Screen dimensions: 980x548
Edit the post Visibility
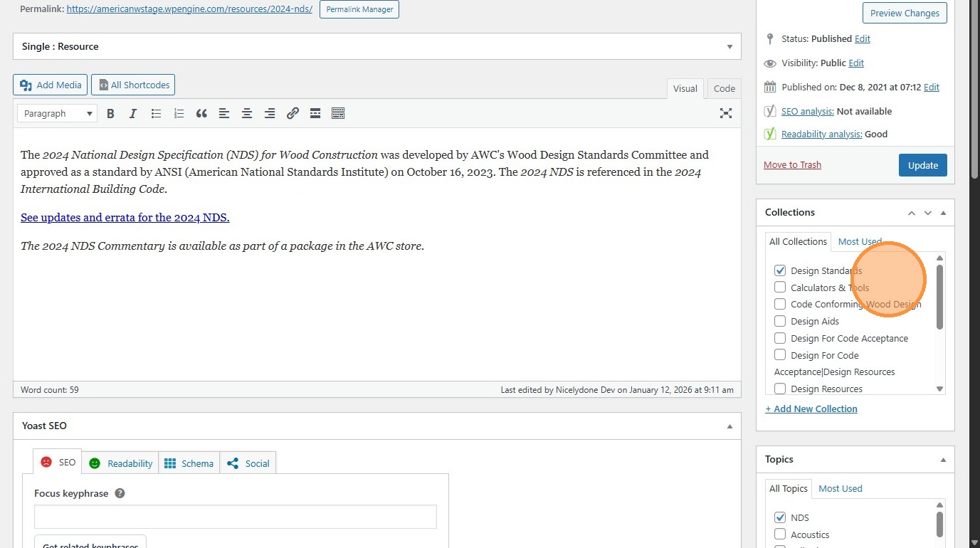pyautogui.click(x=856, y=63)
